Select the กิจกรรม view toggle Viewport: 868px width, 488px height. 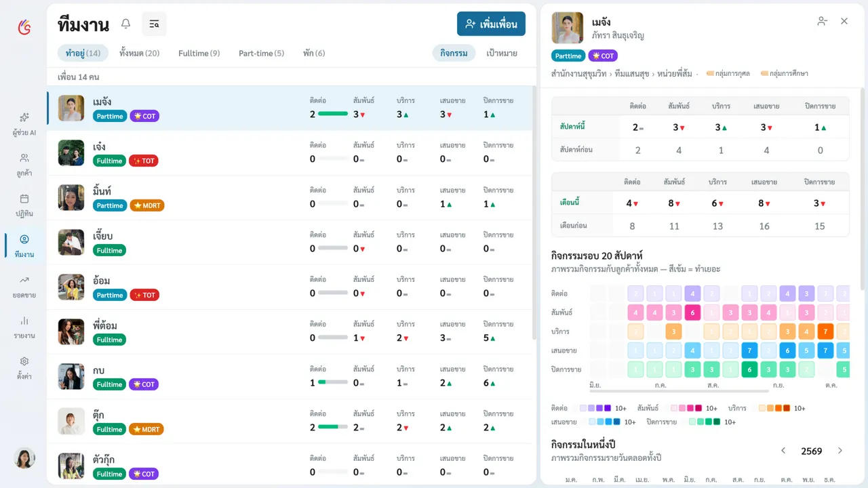(454, 53)
